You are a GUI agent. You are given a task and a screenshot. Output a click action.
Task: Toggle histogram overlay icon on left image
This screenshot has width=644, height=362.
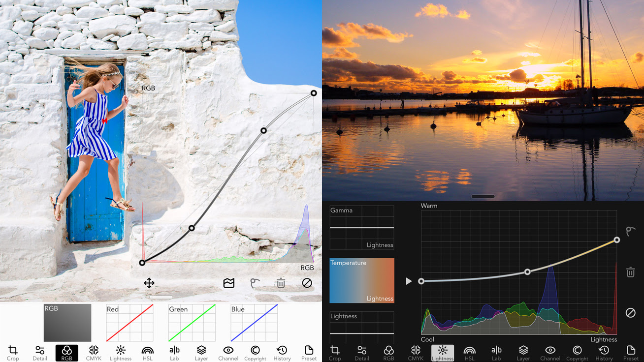(x=228, y=283)
